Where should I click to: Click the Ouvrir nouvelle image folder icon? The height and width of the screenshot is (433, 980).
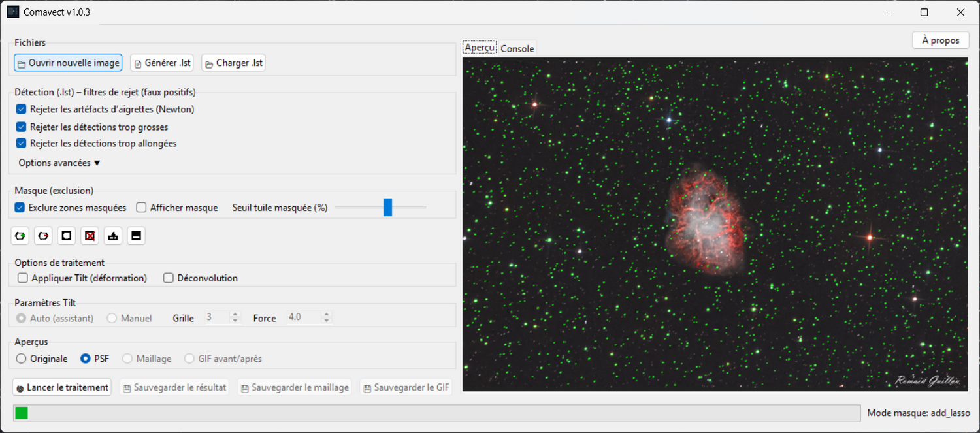(x=22, y=62)
